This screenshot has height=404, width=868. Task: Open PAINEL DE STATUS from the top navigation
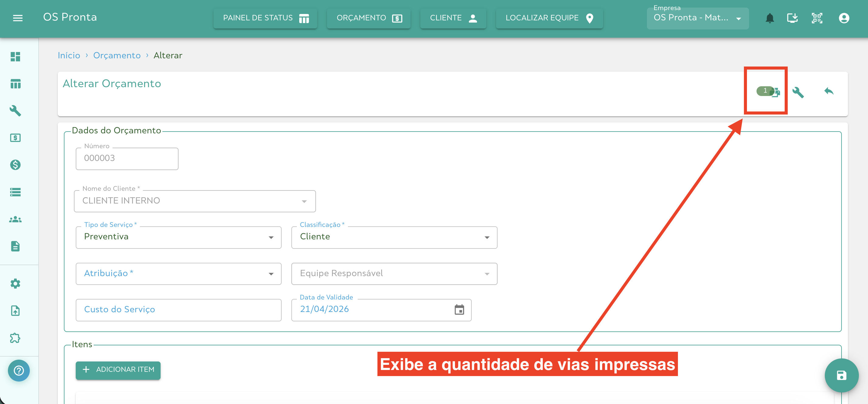pos(265,18)
